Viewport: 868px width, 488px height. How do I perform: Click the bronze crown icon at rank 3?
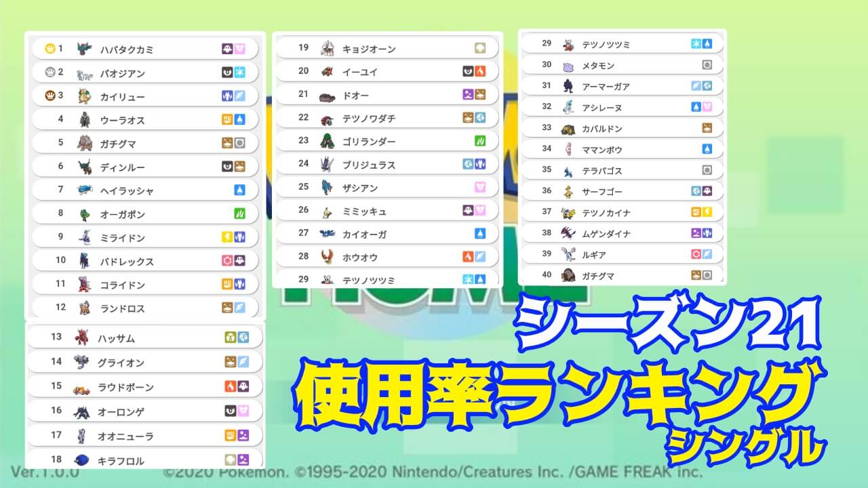coord(50,96)
